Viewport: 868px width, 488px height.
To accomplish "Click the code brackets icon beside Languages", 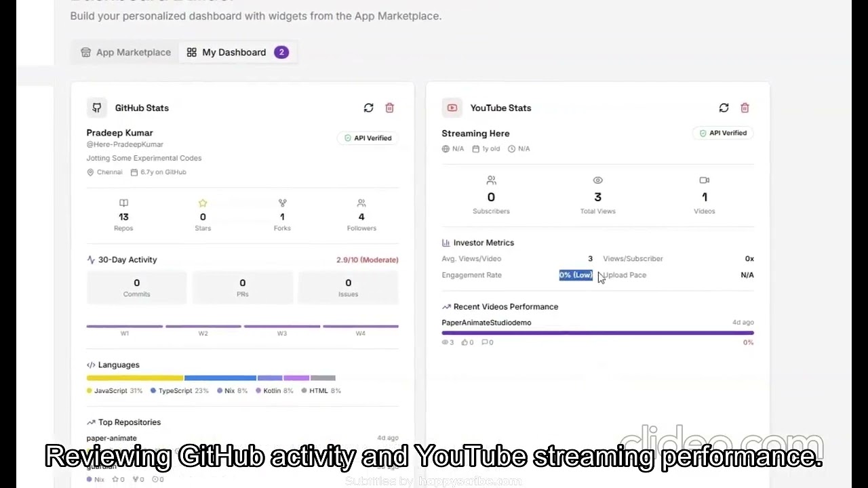I will pos(91,365).
